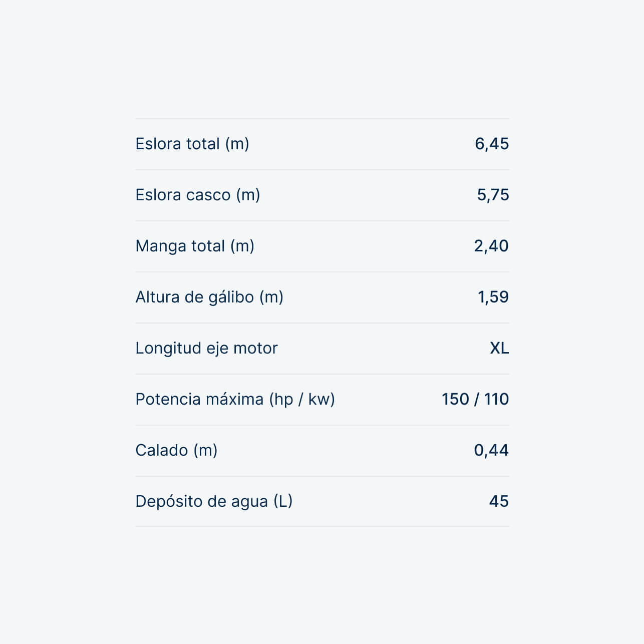
Task: Select the 0,44 calado value
Action: 491,450
